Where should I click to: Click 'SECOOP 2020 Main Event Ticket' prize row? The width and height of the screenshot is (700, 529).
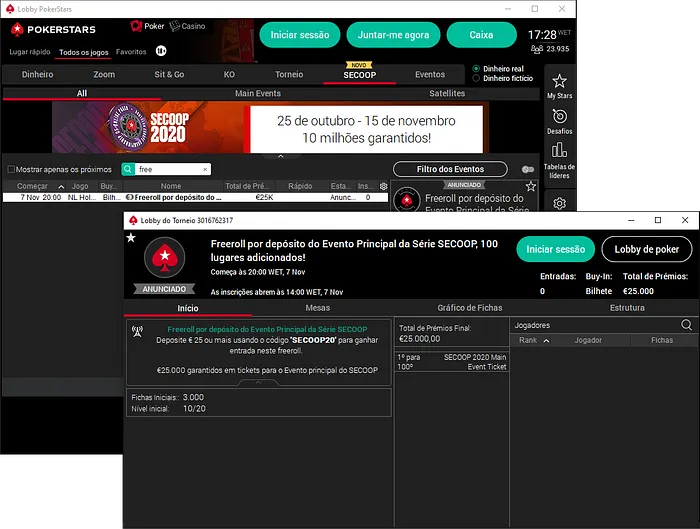point(452,362)
